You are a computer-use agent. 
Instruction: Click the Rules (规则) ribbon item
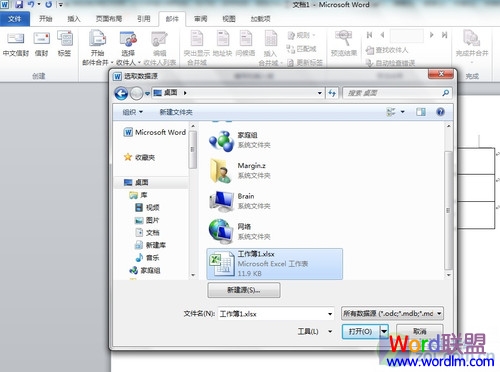pyautogui.click(x=302, y=35)
